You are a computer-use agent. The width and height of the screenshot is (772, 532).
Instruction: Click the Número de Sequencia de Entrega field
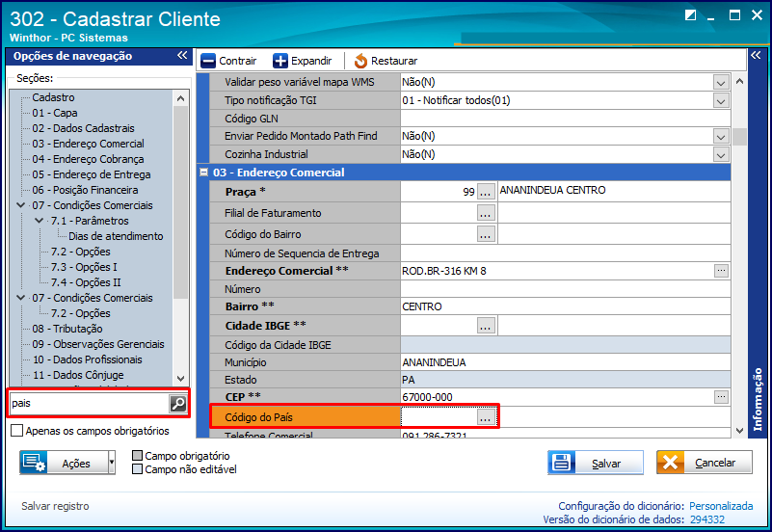tap(565, 253)
